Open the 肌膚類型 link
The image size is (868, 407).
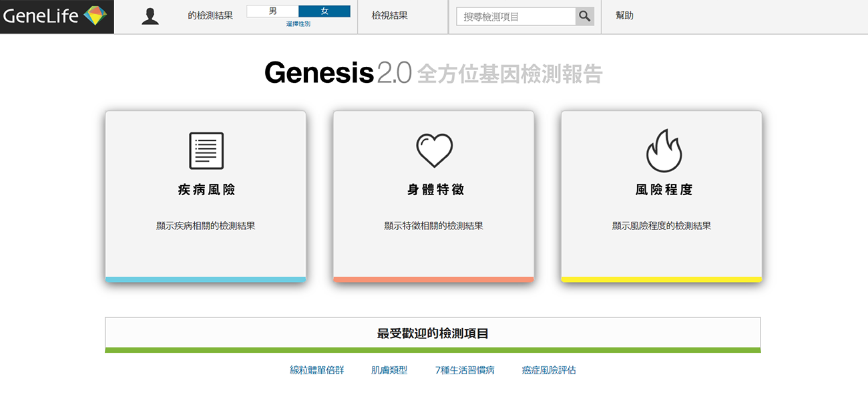[389, 370]
